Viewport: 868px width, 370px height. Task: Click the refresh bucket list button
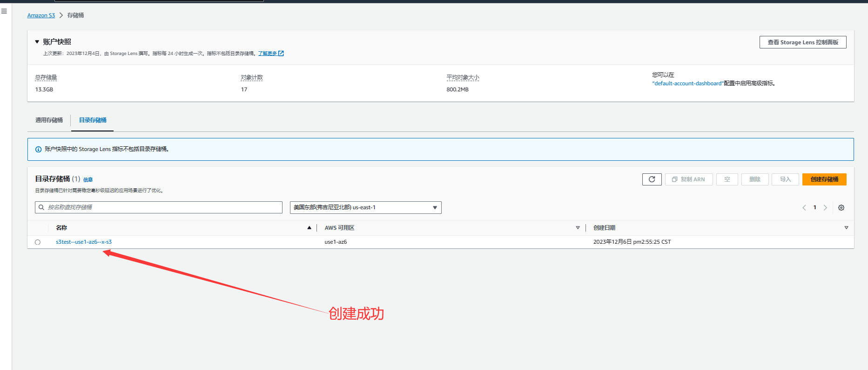point(652,179)
